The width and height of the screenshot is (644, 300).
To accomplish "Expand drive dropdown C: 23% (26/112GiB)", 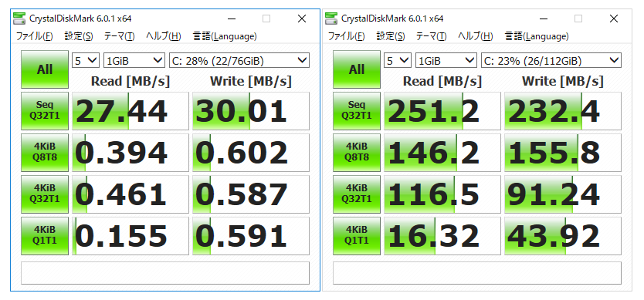I will pyautogui.click(x=551, y=61).
